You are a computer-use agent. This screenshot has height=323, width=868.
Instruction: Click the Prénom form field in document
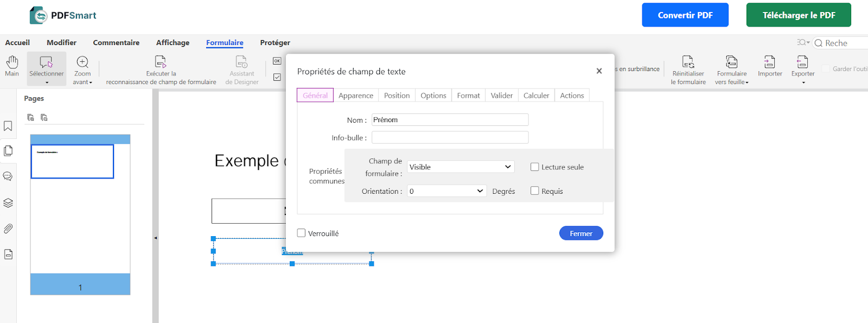(292, 251)
